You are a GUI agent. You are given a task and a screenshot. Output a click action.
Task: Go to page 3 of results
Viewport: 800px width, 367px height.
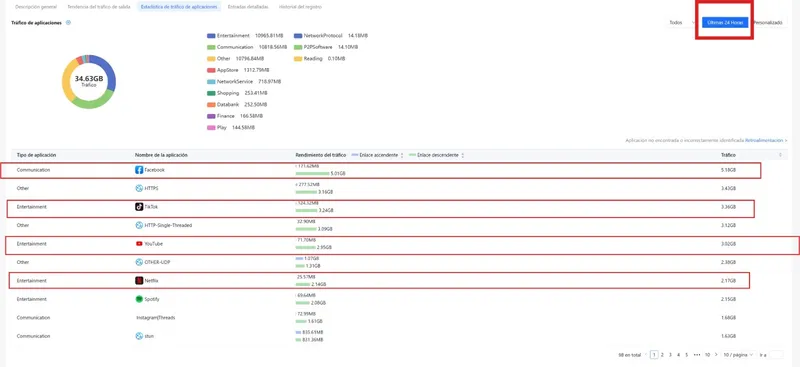(670, 354)
